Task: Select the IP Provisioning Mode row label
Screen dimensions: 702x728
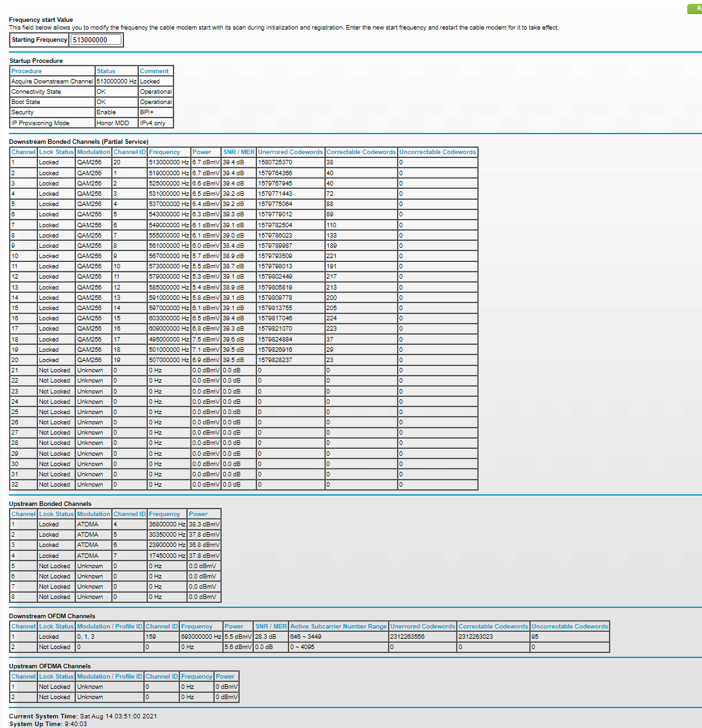Action: coord(40,123)
